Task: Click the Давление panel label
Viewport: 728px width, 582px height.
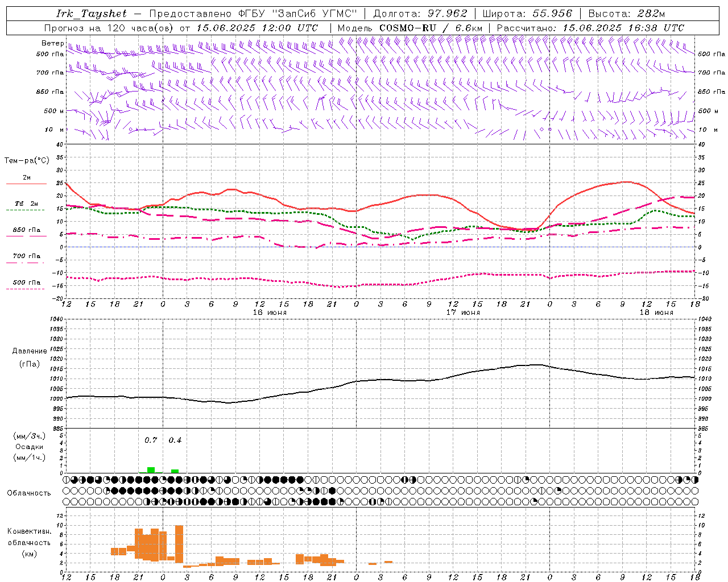Action: tap(29, 351)
